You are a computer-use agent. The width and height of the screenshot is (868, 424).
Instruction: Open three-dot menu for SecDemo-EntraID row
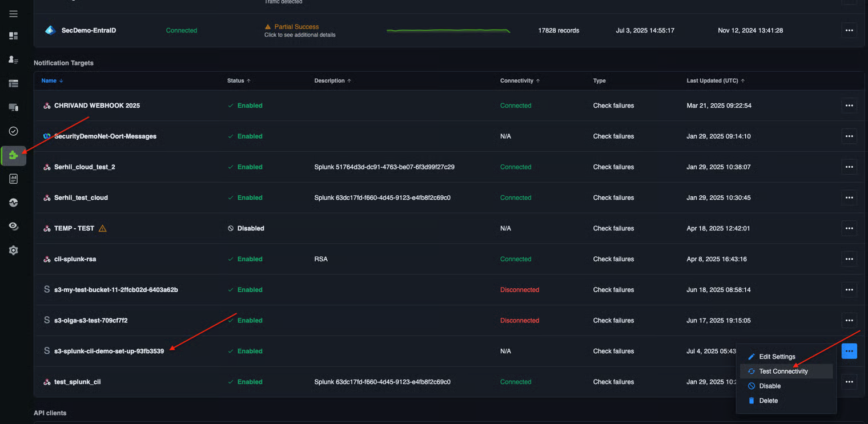pyautogui.click(x=849, y=30)
